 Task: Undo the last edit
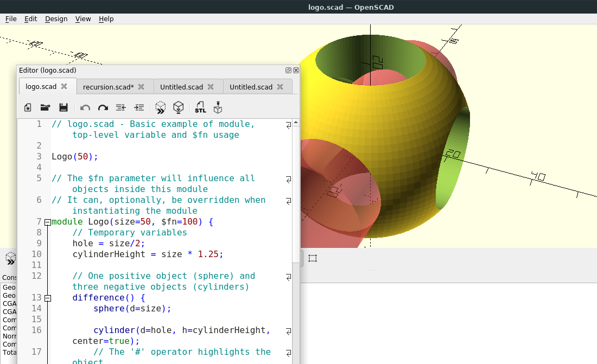(x=85, y=107)
